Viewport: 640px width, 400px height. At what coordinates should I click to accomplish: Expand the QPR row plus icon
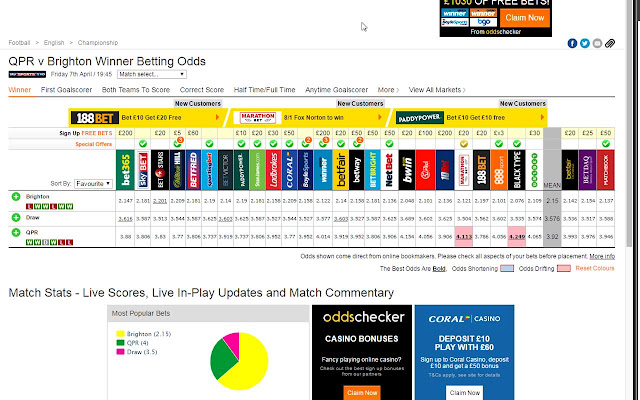[16, 232]
